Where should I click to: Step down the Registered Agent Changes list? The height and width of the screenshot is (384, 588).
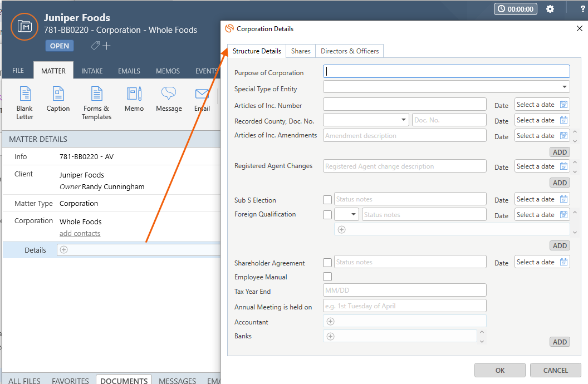coord(575,171)
